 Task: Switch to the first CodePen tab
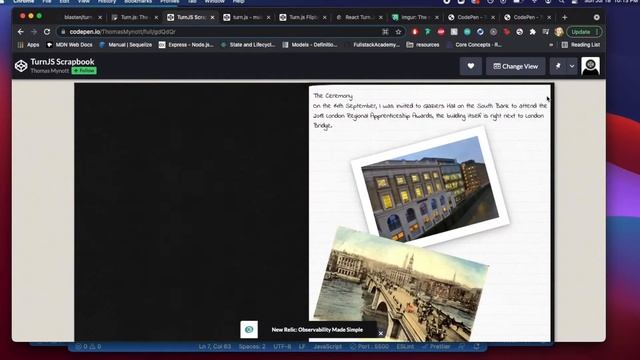point(471,18)
